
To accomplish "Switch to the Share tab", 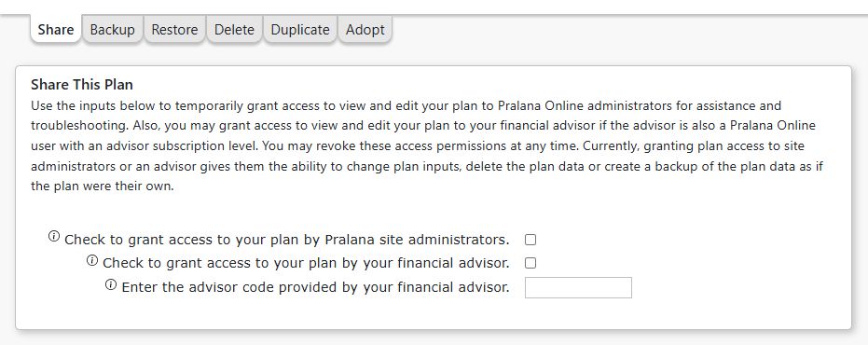I will click(x=56, y=29).
